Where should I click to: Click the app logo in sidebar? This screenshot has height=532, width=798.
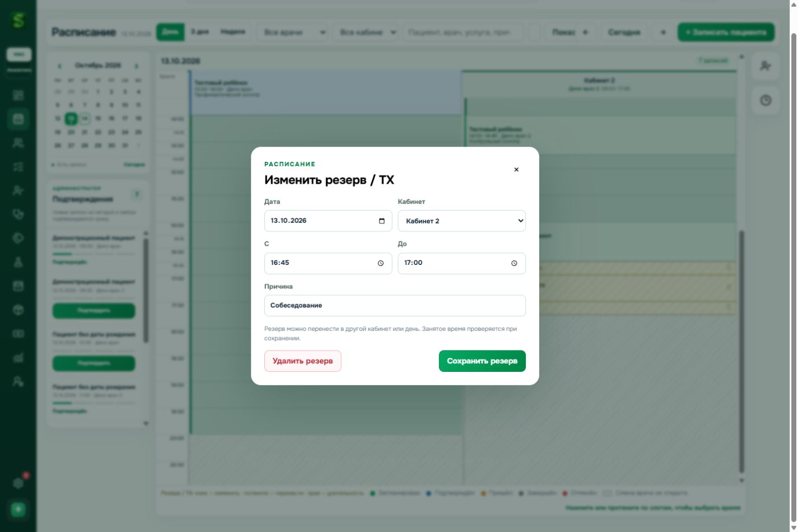18,20
